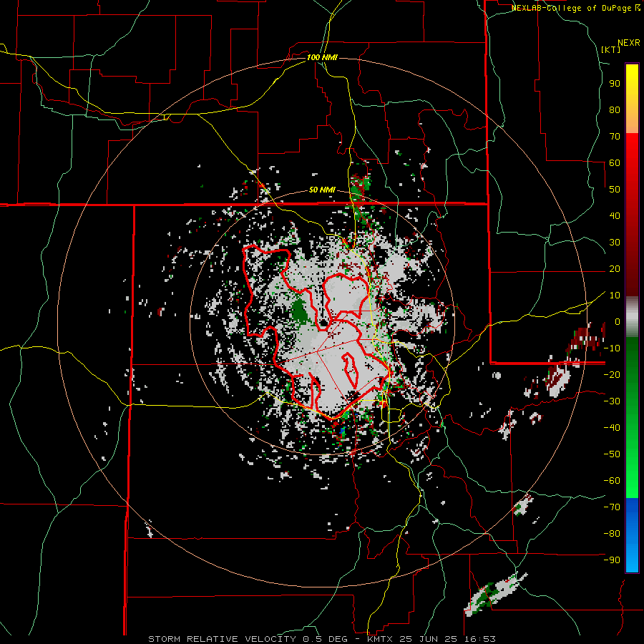Click the 100 NMI range ring label
This screenshot has width=644, height=644.
[x=322, y=57]
